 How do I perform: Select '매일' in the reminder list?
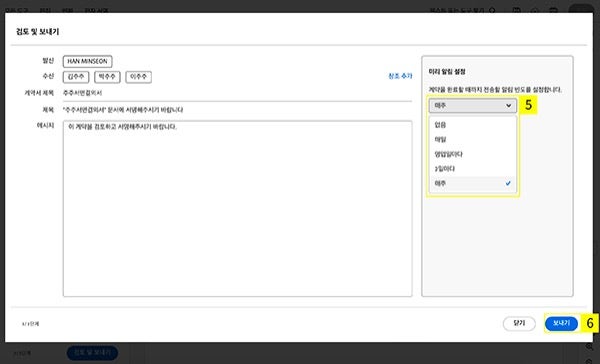pos(473,139)
